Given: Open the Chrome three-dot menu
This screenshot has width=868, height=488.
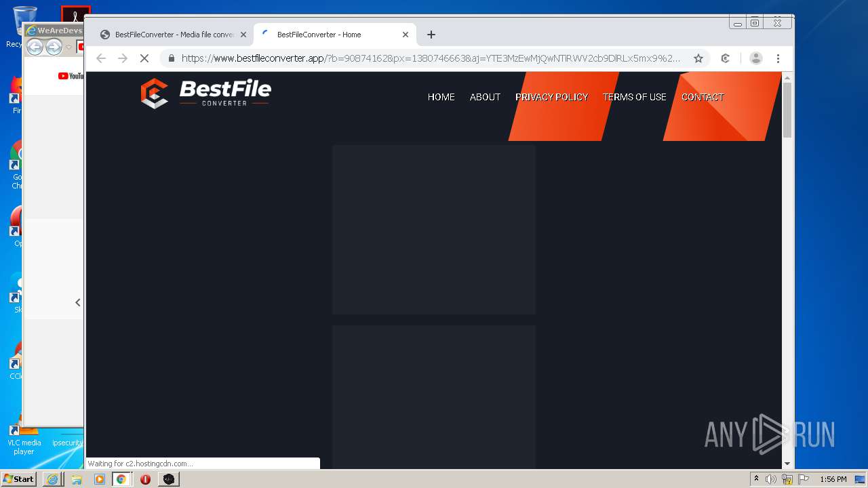Looking at the screenshot, I should point(778,58).
